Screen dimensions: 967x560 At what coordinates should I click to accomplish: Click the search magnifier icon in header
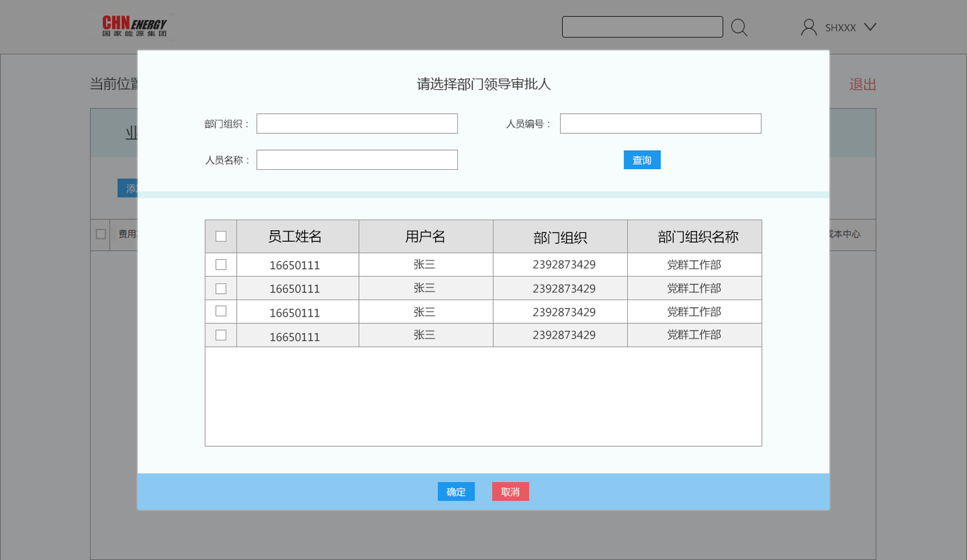(739, 28)
